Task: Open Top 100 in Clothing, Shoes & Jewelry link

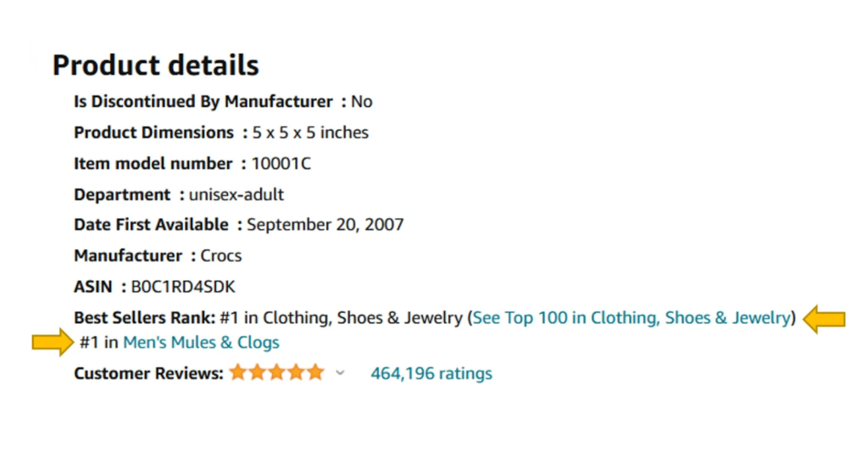Action: tap(631, 318)
